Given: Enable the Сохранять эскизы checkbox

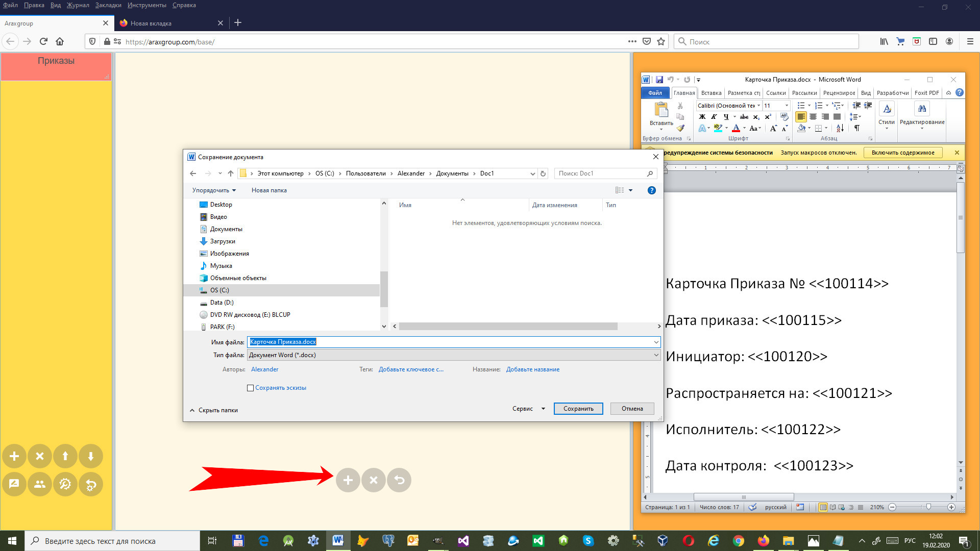Looking at the screenshot, I should [x=251, y=388].
